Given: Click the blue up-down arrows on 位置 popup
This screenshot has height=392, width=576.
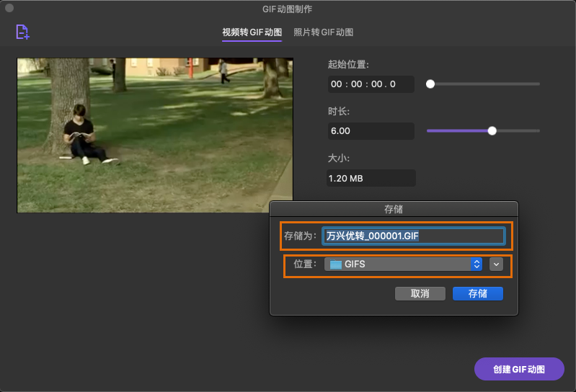Looking at the screenshot, I should tap(477, 264).
